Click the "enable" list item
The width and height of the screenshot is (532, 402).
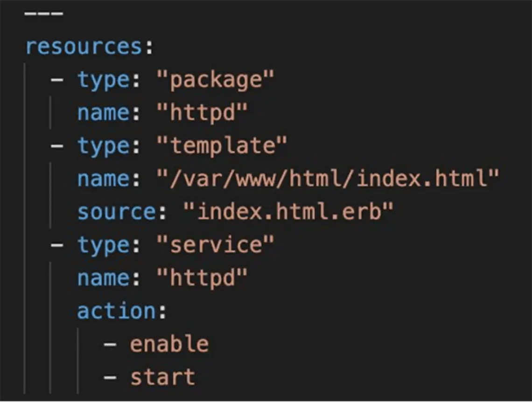(x=169, y=344)
